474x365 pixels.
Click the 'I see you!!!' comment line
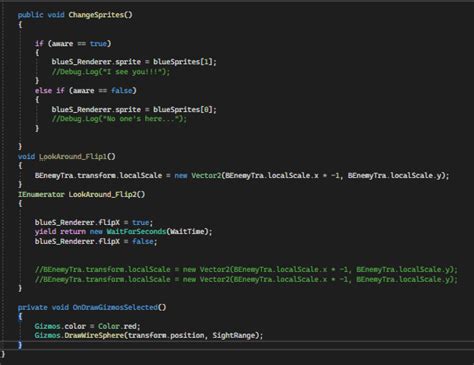[111, 72]
